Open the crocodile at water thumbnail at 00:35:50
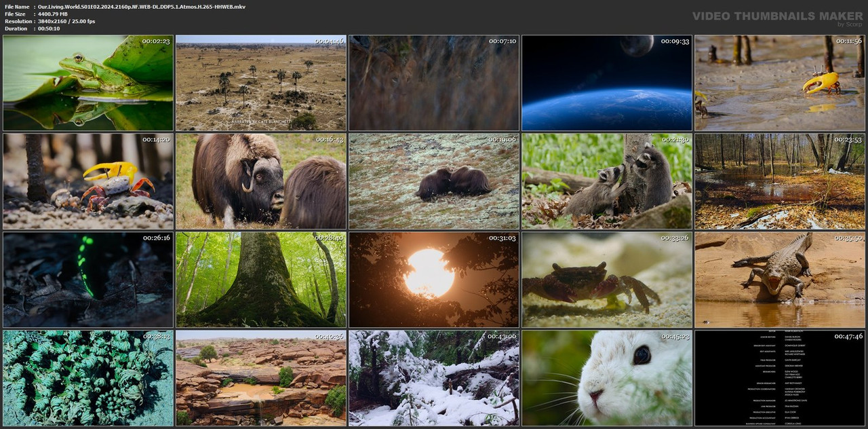868x429 pixels. (x=780, y=280)
